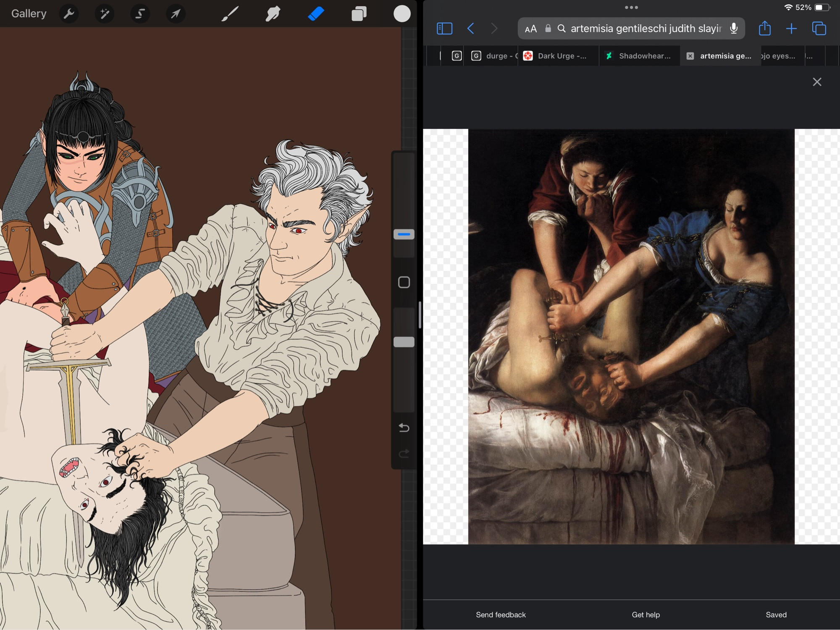
Task: Click the brush opacity slider handle
Action: [404, 342]
